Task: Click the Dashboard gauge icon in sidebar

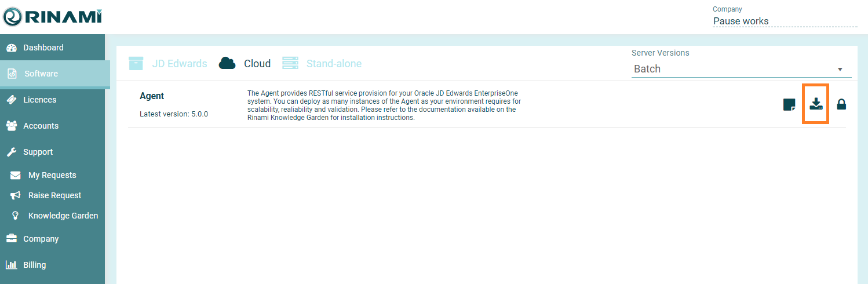Action: (12, 48)
